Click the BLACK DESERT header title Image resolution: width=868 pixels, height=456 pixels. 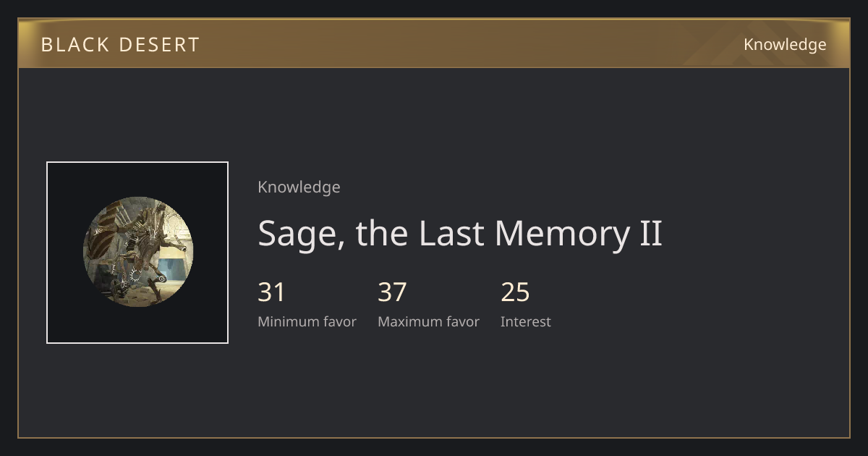point(120,45)
